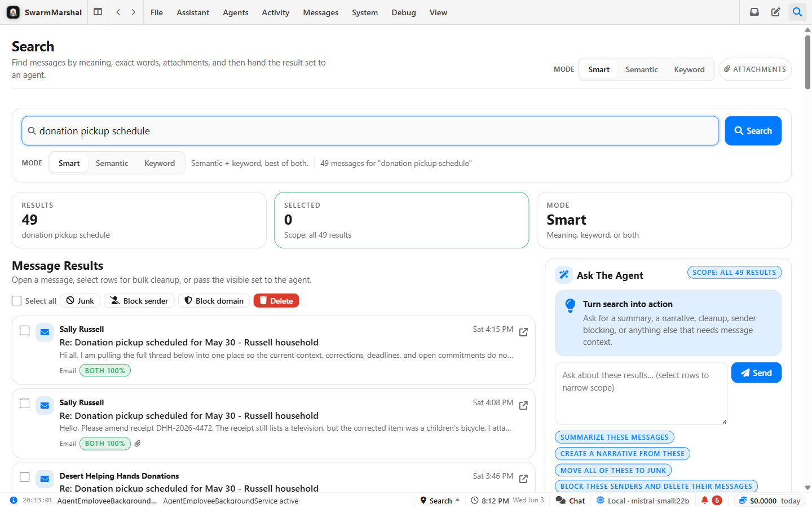Set search box mode to Semantic
The image size is (812, 508).
tap(112, 163)
